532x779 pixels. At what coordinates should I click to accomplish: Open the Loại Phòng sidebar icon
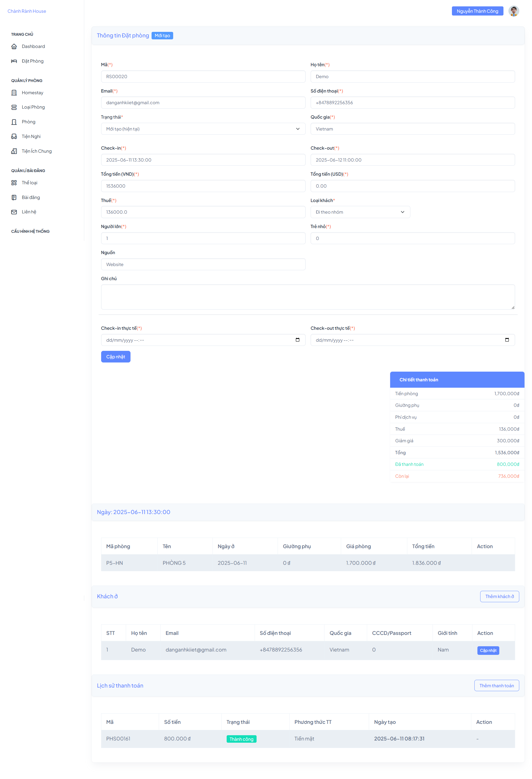pos(14,107)
